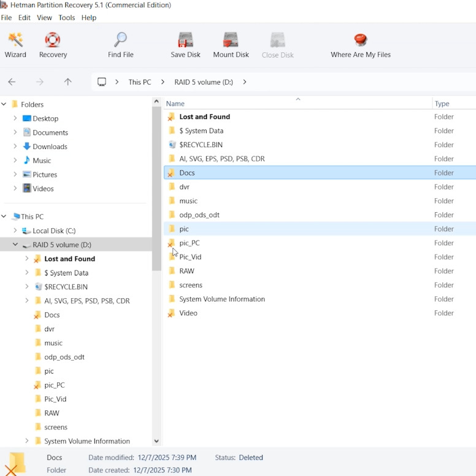Open dropdown arrow after RAID 5 volume breadcrumb
476x476 pixels.
click(245, 82)
